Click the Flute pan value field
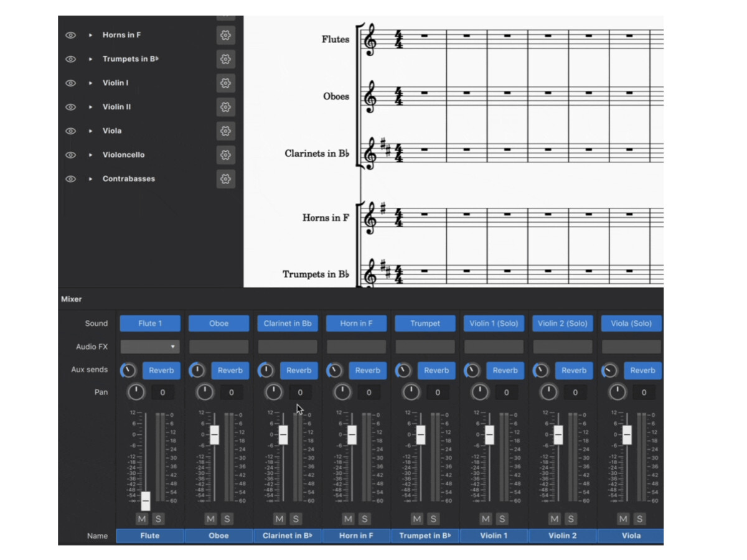 pos(162,393)
